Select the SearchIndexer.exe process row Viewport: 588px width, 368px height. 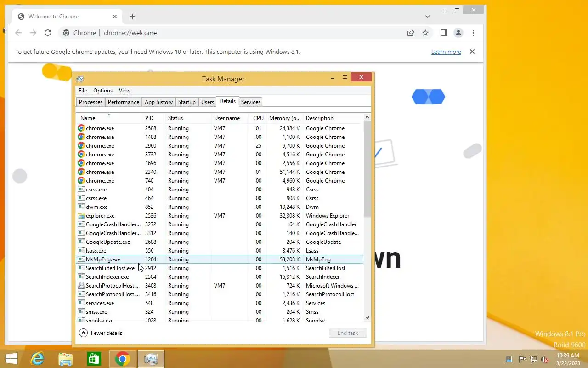[220, 277]
